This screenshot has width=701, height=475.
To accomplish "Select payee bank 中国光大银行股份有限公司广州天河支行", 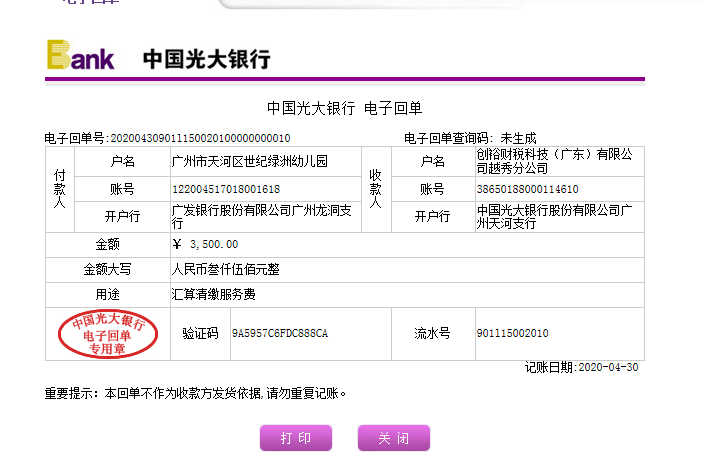I will pyautogui.click(x=554, y=216).
